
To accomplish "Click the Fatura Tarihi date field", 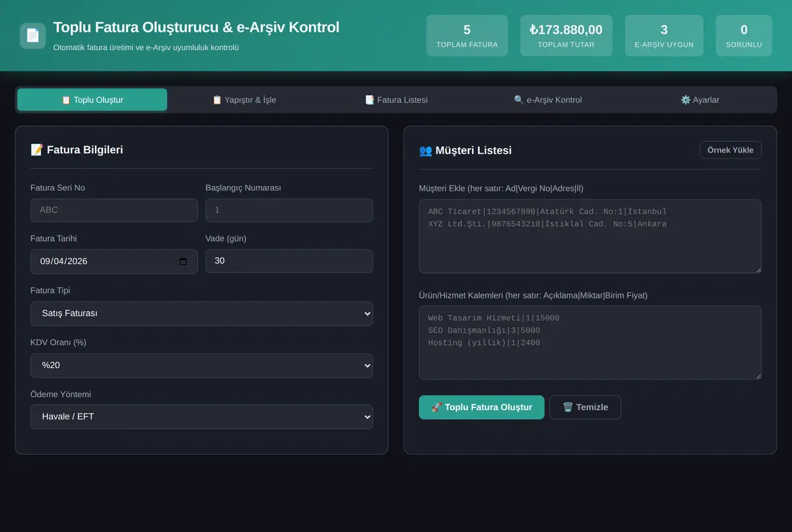I will (114, 261).
